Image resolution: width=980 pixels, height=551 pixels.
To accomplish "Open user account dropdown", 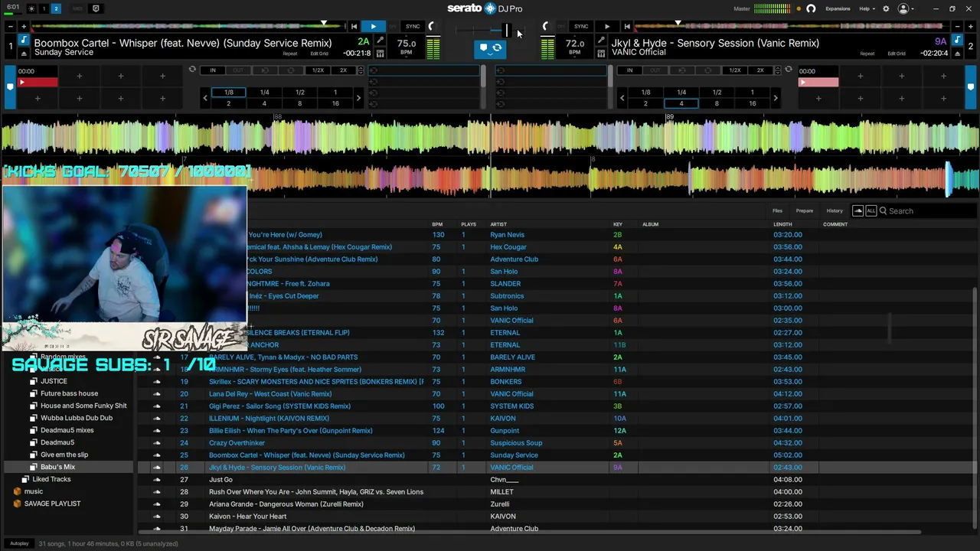I will (x=906, y=8).
